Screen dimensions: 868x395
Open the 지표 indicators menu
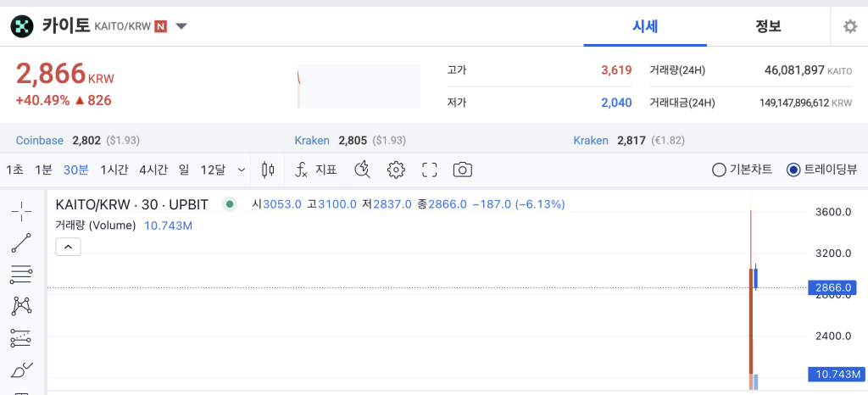click(x=315, y=170)
